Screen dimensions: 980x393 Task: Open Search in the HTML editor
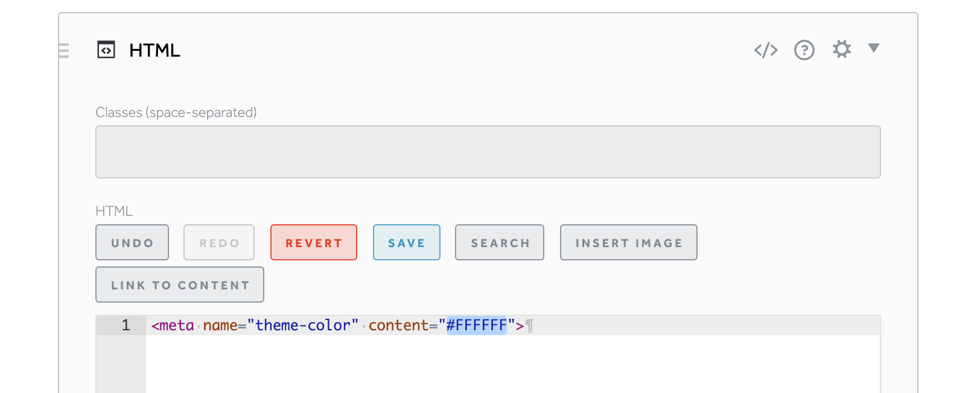pos(500,242)
